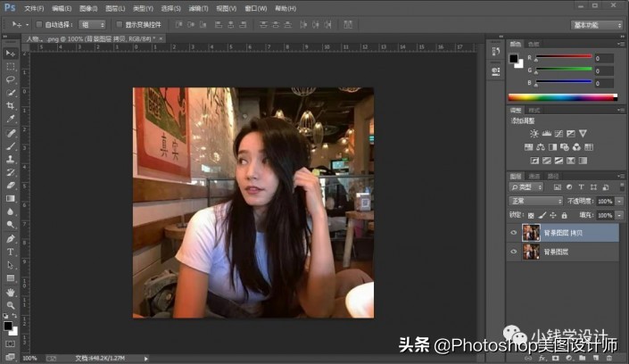Screen dimensions: 629x364
Task: Select the Quick Selection tool
Action: coord(11,93)
